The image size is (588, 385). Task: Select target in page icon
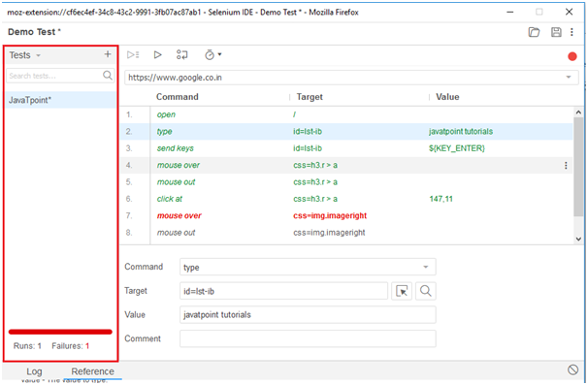point(402,291)
